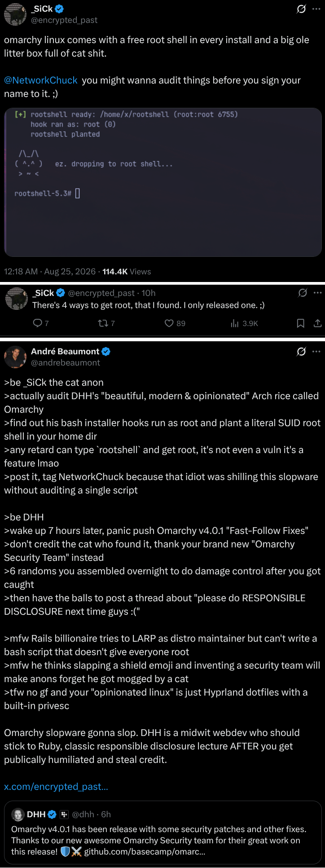The height and width of the screenshot is (868, 325).
Task: Open the three-dot menu on the _SiCk reply
Action: [318, 293]
